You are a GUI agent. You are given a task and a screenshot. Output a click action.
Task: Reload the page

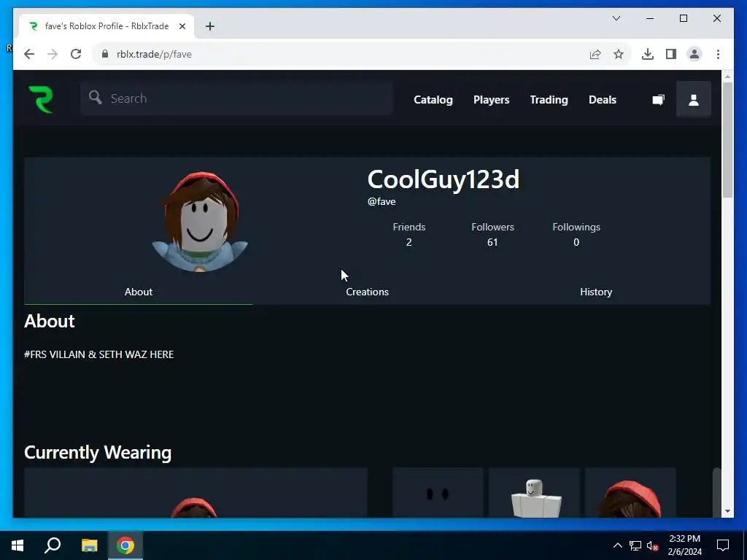tap(76, 54)
